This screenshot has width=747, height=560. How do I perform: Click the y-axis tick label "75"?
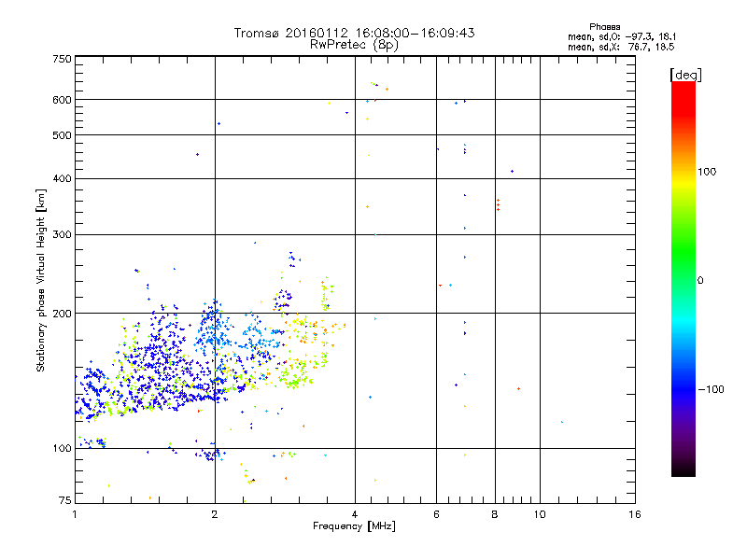pos(65,500)
